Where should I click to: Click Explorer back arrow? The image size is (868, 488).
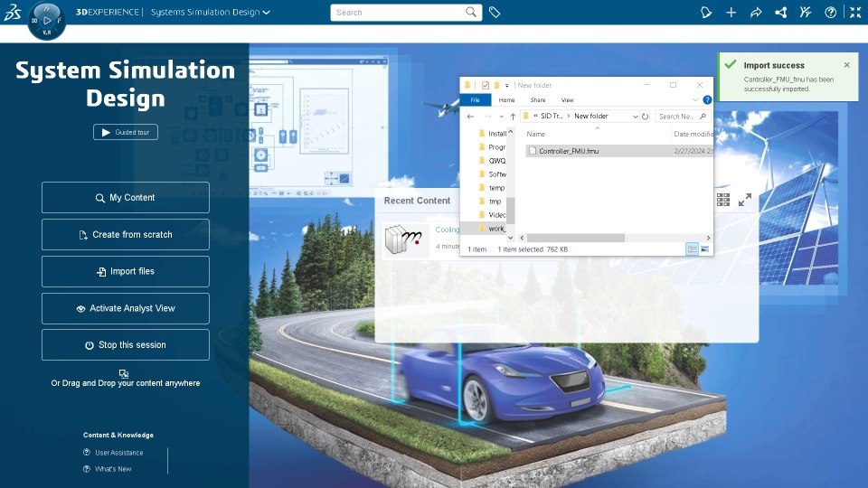tap(470, 117)
